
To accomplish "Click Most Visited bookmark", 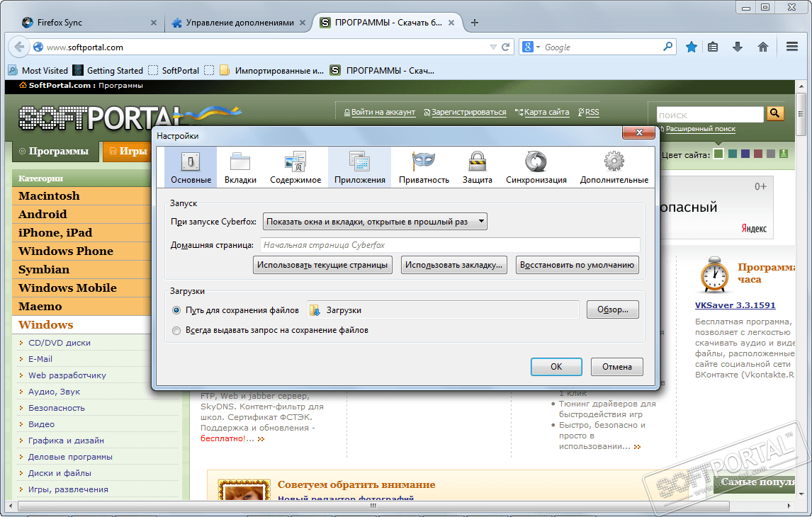I will (x=38, y=70).
